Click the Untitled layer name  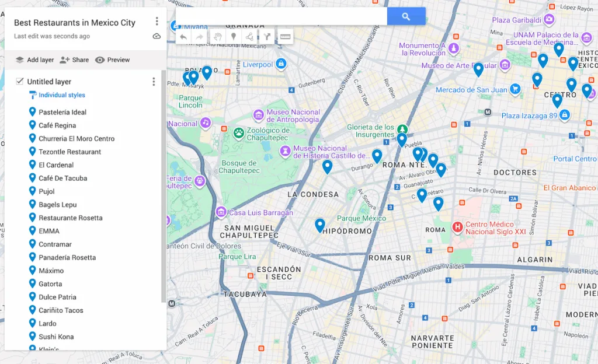click(x=49, y=82)
